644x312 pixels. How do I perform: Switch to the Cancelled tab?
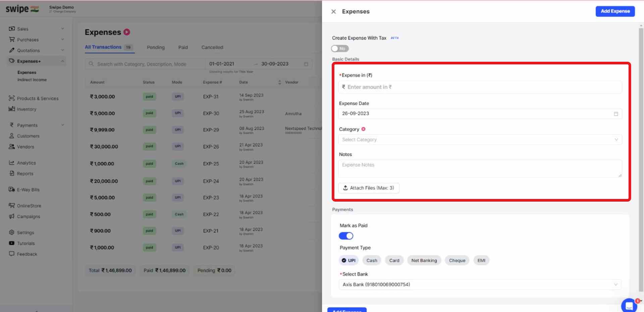[x=212, y=47]
